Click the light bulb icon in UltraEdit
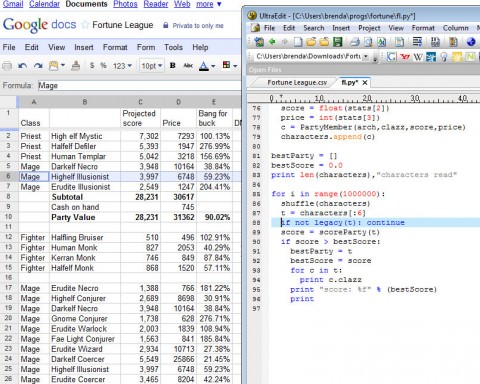 pos(444,57)
